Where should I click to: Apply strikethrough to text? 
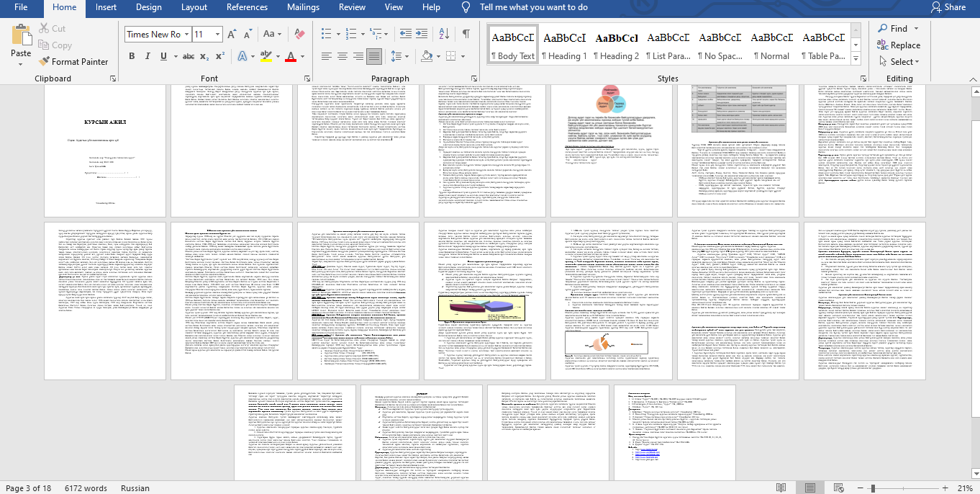(x=189, y=56)
